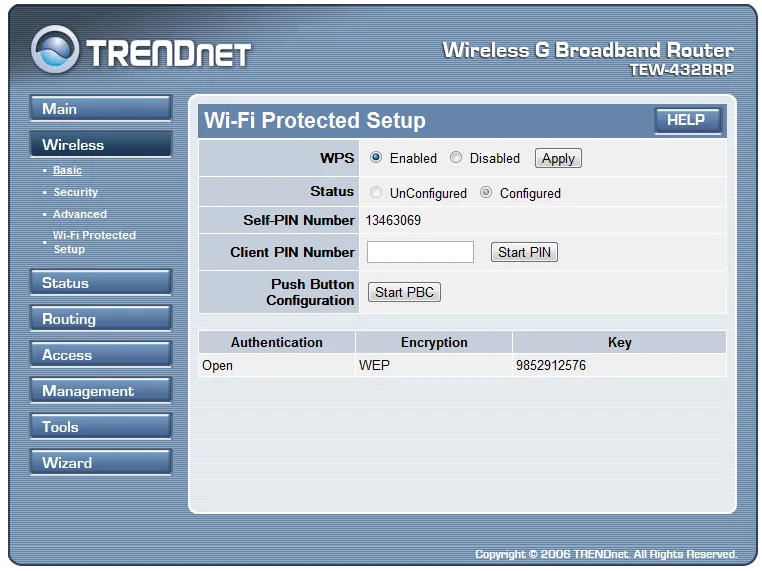Open the Main menu section

(x=100, y=109)
